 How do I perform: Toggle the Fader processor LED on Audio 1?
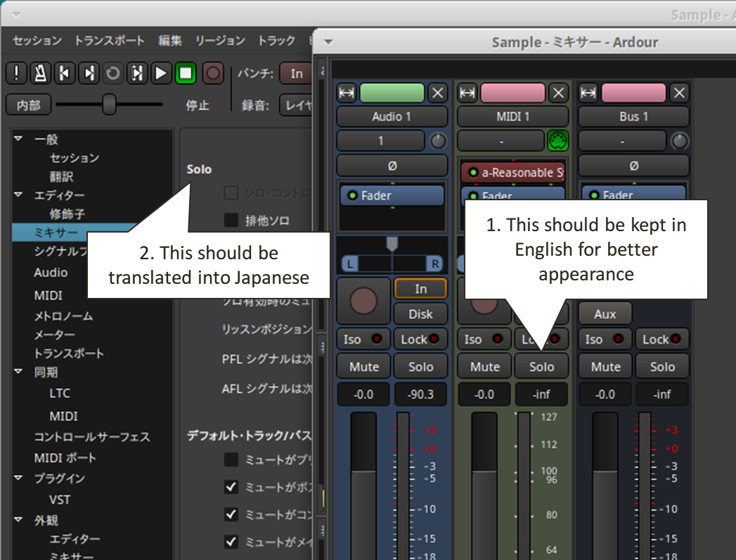click(x=352, y=195)
